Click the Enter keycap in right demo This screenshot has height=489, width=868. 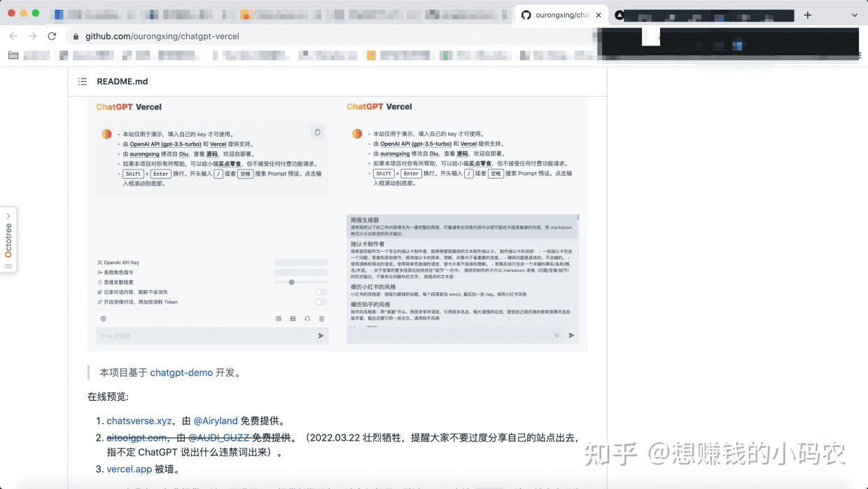click(x=412, y=174)
